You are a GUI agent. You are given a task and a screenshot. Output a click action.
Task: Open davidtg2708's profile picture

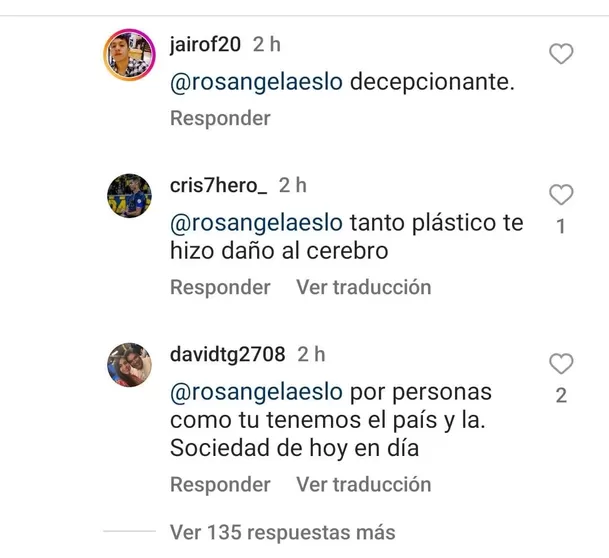[129, 365]
